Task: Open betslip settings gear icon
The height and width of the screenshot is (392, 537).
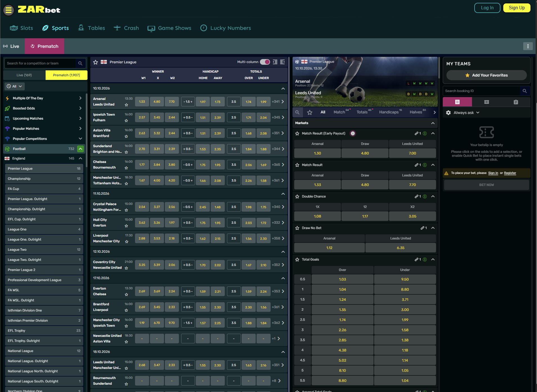Action: point(448,113)
